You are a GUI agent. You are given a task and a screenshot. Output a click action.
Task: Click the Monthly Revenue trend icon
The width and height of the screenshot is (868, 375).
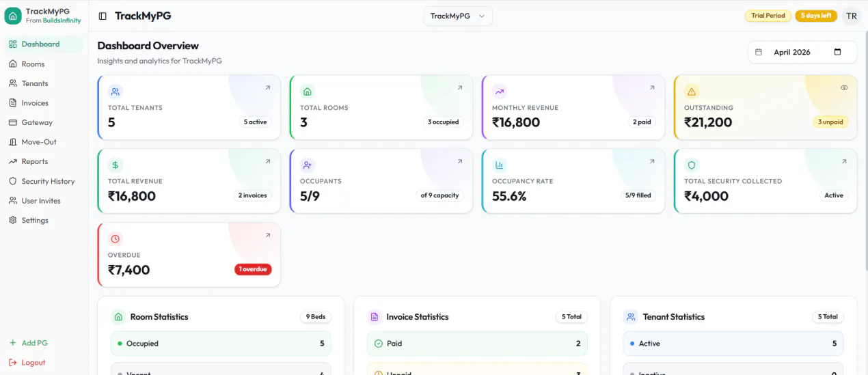[x=500, y=92]
